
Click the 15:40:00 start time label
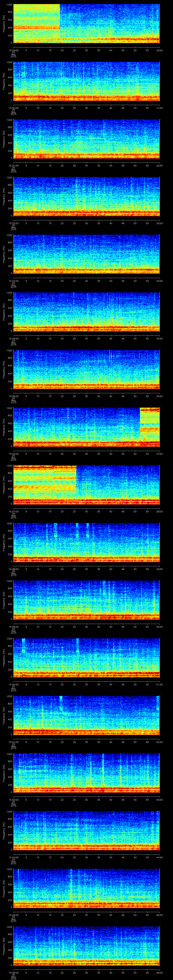point(14,684)
